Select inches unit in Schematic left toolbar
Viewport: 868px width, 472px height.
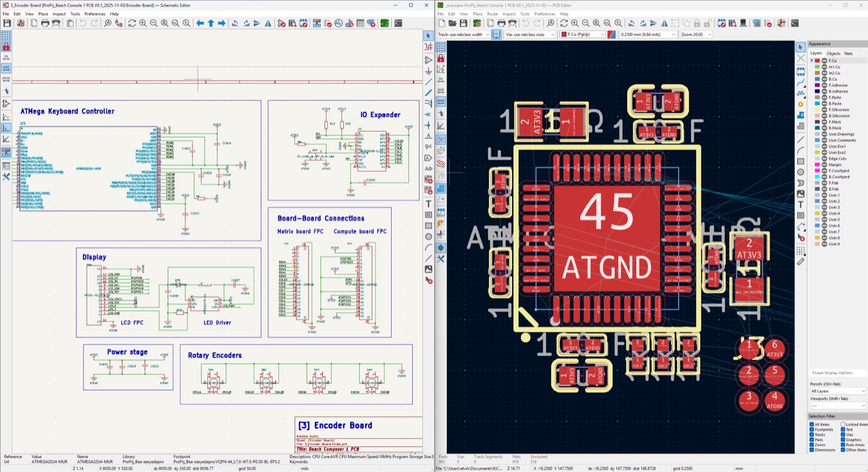click(6, 57)
